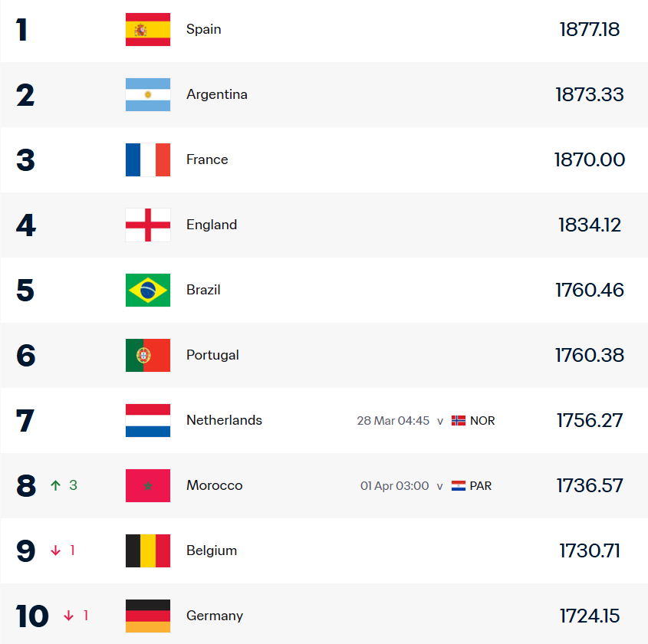648x644 pixels.
Task: Click Belgium's red down-arrow rank change
Action: tap(55, 550)
